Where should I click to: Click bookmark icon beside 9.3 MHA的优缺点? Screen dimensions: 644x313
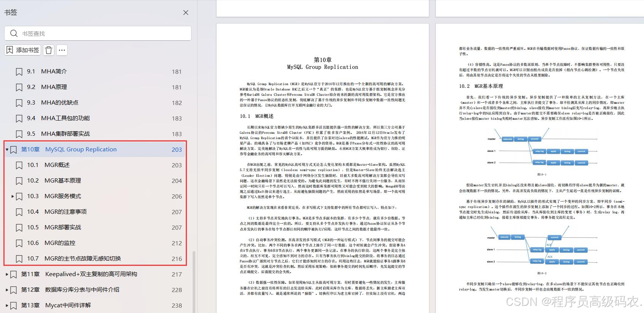19,103
